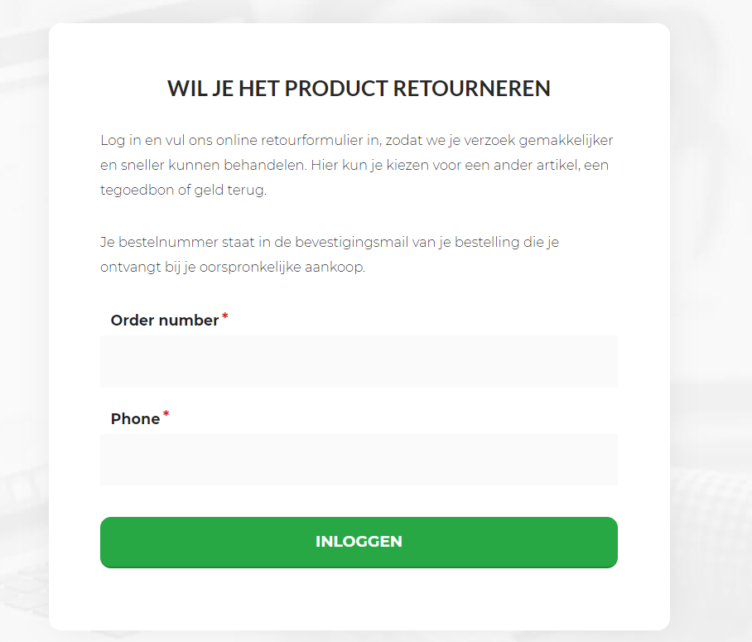Click the word "WIL" in the heading

tap(186, 89)
